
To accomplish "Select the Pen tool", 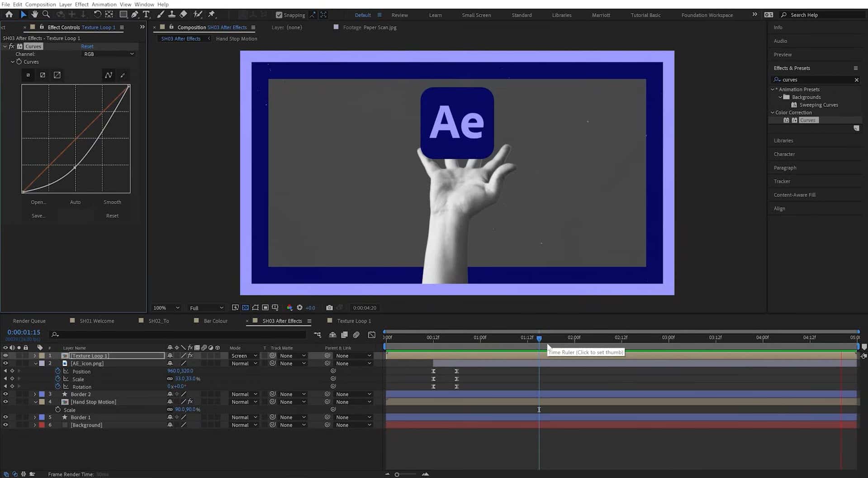I will (135, 14).
